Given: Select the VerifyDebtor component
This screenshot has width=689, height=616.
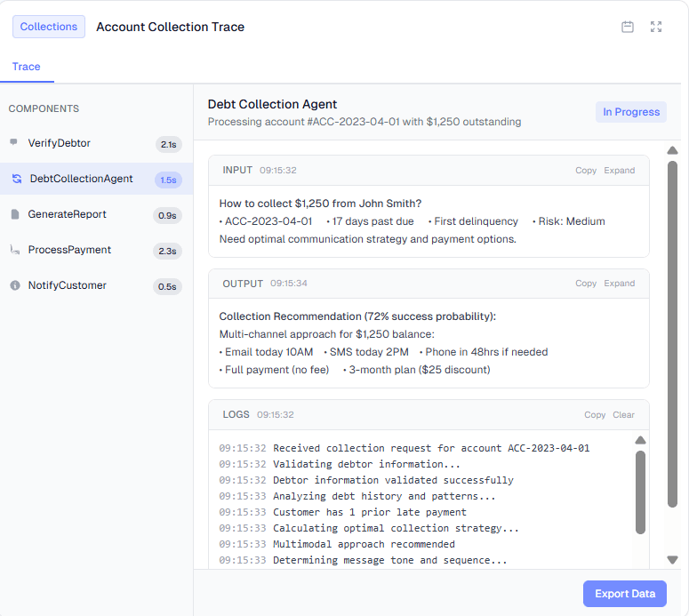Looking at the screenshot, I should click(97, 143).
